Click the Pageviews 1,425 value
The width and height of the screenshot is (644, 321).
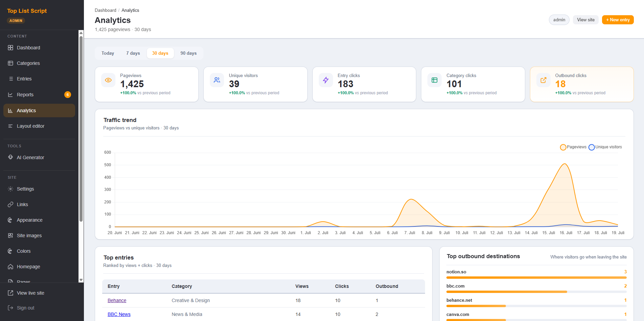click(x=132, y=84)
